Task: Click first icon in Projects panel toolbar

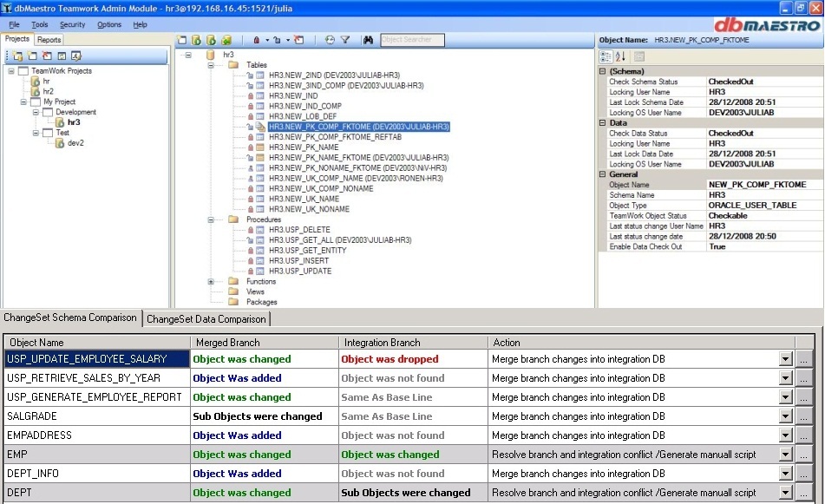Action: click(18, 56)
